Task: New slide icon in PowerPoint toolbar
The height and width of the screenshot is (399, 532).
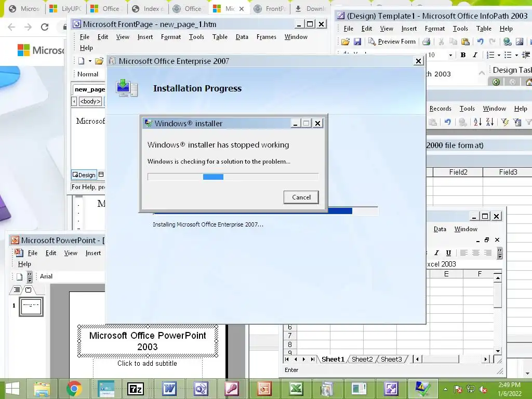Action: (19, 276)
